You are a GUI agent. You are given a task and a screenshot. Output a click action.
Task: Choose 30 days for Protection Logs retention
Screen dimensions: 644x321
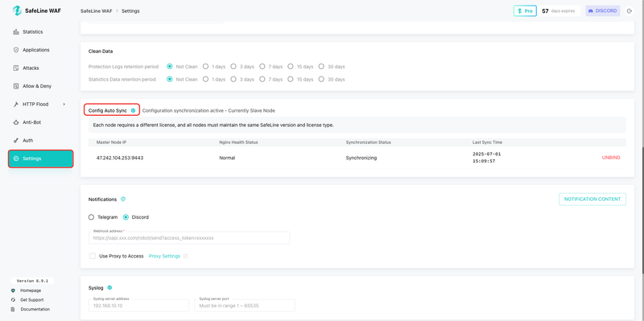(x=321, y=67)
